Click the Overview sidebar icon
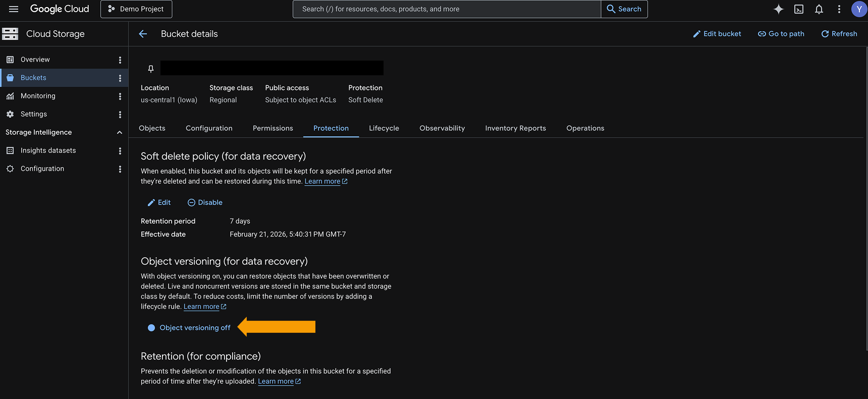Screen dimensions: 868x399 coord(10,60)
